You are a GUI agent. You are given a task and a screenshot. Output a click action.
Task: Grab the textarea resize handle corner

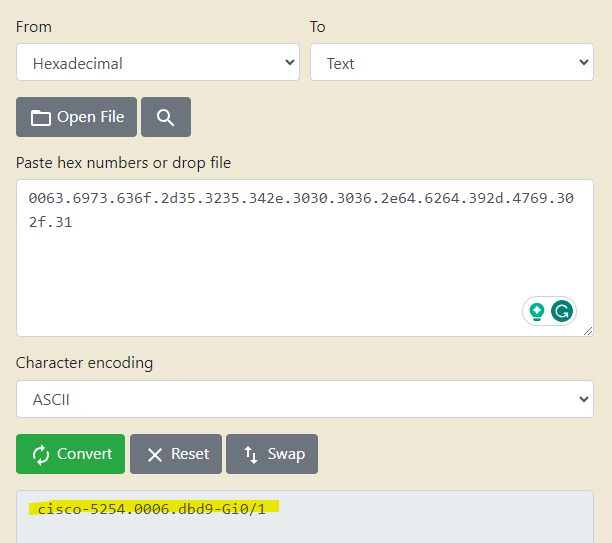coord(588,331)
